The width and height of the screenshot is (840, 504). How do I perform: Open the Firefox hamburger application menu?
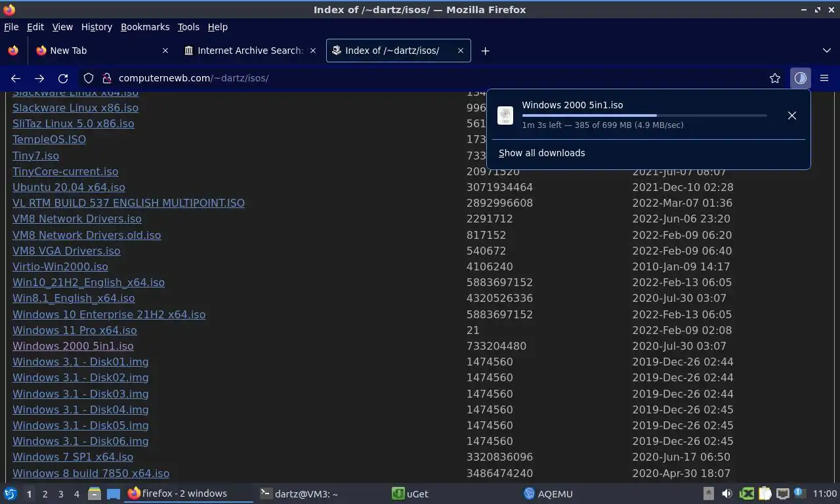[x=824, y=78]
